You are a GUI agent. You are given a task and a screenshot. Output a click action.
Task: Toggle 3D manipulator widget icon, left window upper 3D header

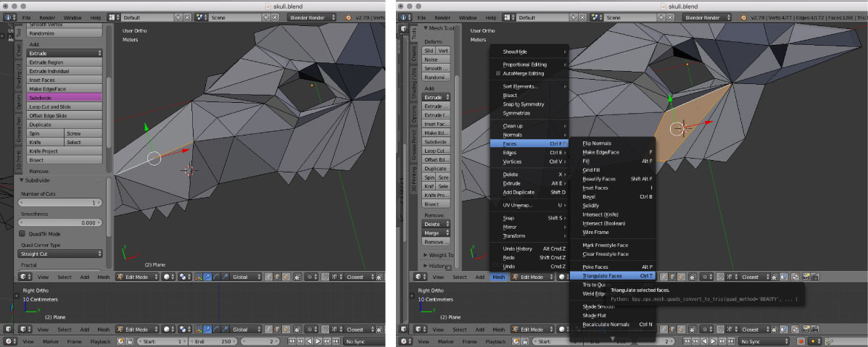click(199, 277)
